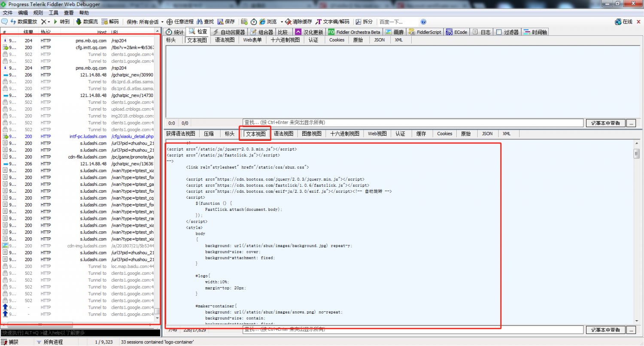The height and width of the screenshot is (346, 644).
Task: Select response 缓存 caching tab
Action: pyautogui.click(x=422, y=134)
